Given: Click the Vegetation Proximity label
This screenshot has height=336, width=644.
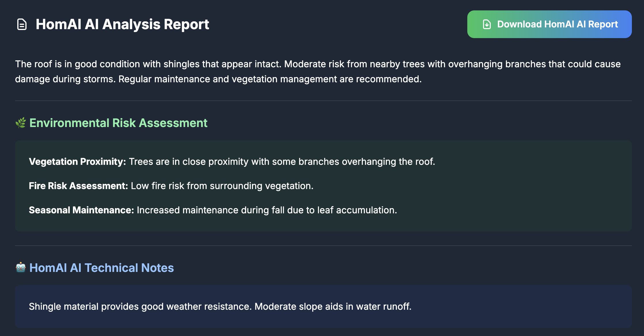Looking at the screenshot, I should click(x=77, y=162).
